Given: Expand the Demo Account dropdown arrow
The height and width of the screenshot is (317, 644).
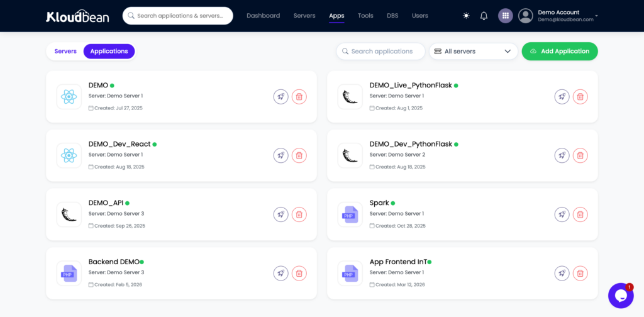Looking at the screenshot, I should pyautogui.click(x=596, y=16).
